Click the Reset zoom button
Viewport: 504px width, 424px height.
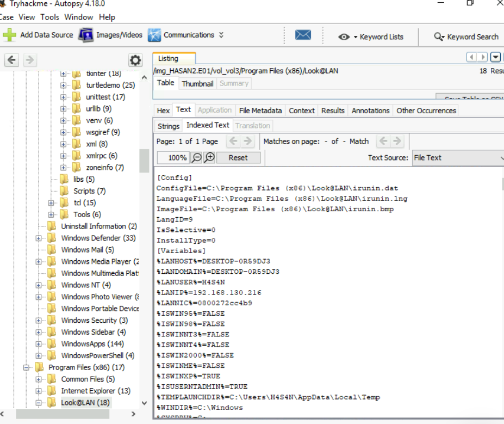(238, 158)
